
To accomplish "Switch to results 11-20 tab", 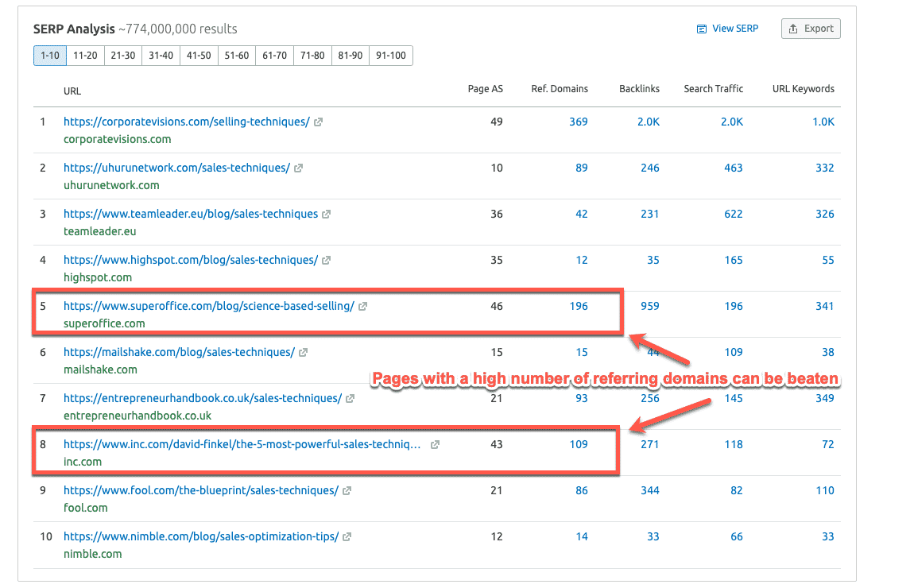I will coord(85,56).
